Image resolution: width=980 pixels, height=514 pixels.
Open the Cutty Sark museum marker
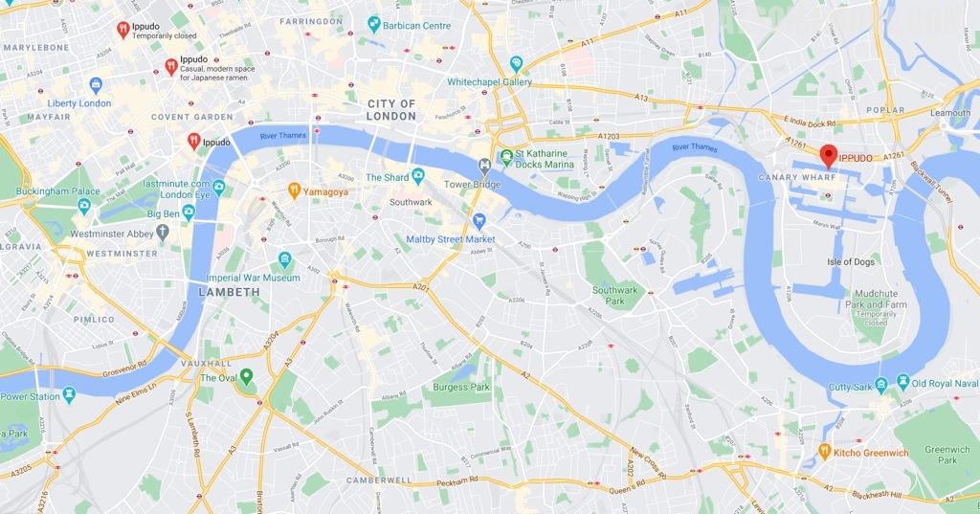point(881,384)
